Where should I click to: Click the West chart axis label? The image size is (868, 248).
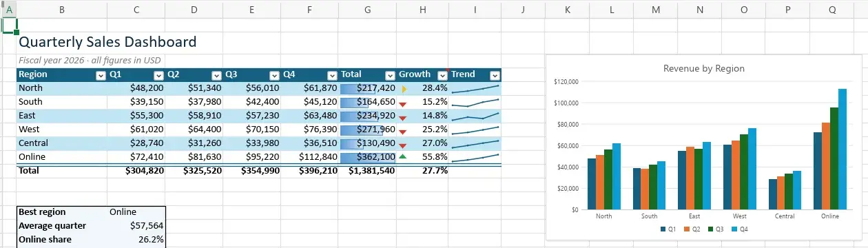click(740, 216)
